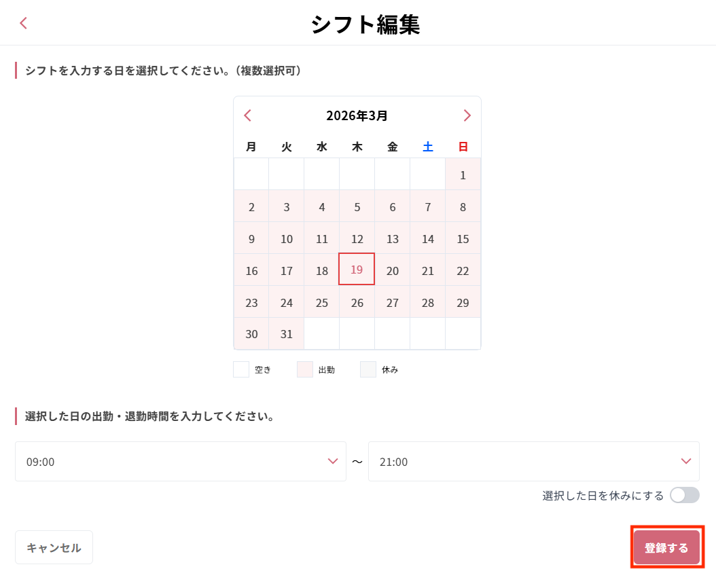Open the 09:00 start time dropdown
The width and height of the screenshot is (716, 588).
pyautogui.click(x=181, y=462)
